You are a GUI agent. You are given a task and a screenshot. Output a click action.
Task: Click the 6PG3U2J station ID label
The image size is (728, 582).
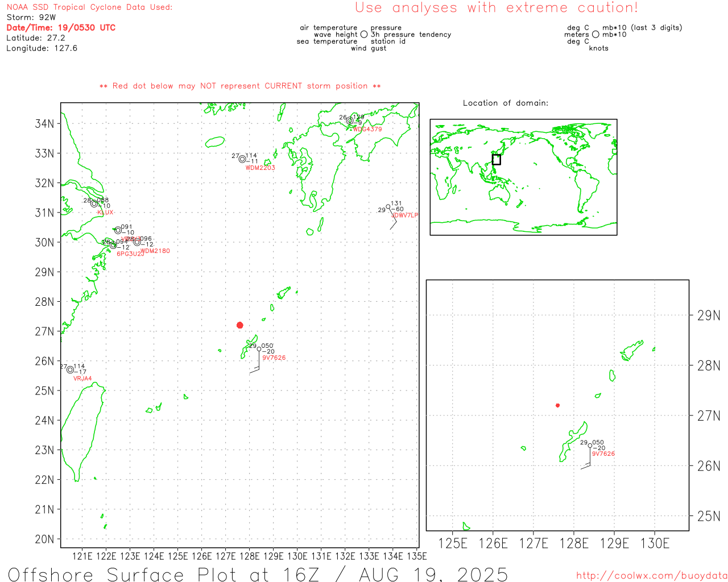(130, 254)
